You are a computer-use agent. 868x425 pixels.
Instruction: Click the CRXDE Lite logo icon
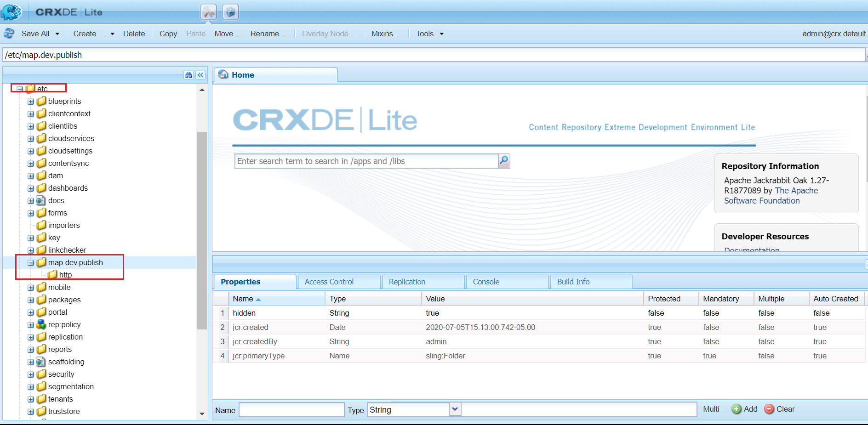point(11,11)
